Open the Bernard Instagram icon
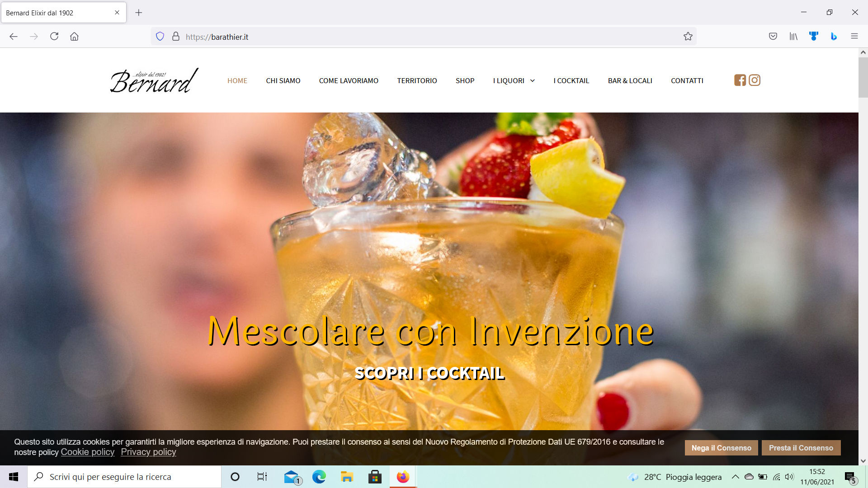 755,80
